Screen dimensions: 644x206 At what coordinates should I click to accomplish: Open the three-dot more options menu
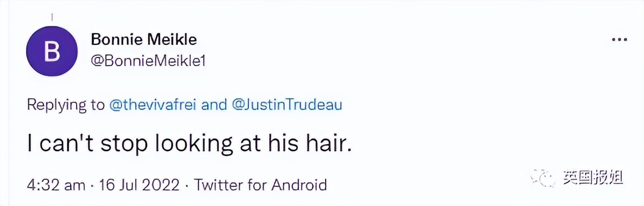coord(619,40)
